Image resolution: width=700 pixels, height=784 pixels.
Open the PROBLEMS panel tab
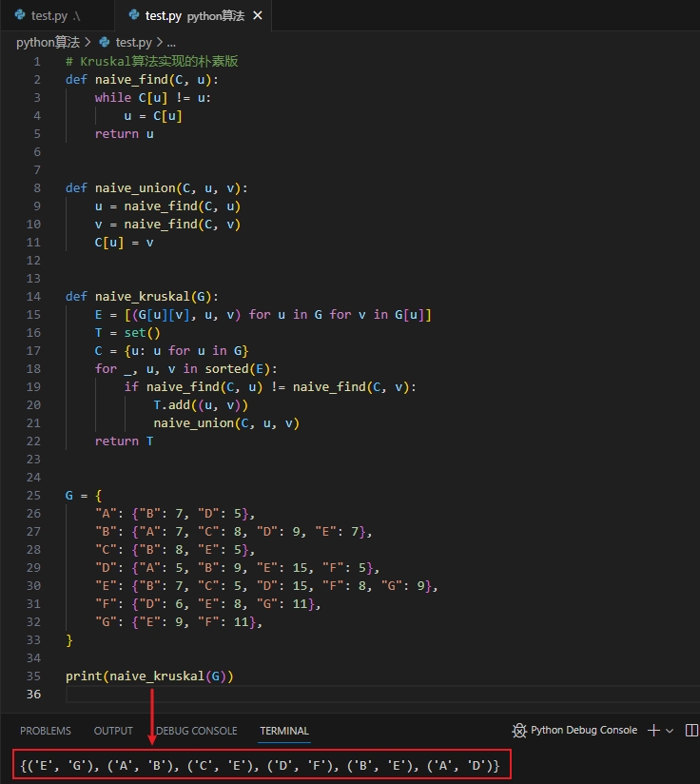click(x=46, y=731)
